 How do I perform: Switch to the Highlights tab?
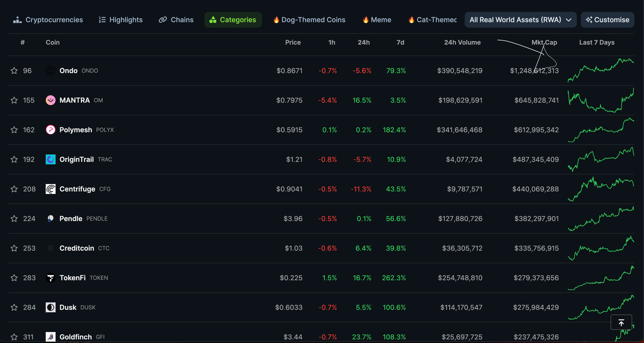[121, 20]
